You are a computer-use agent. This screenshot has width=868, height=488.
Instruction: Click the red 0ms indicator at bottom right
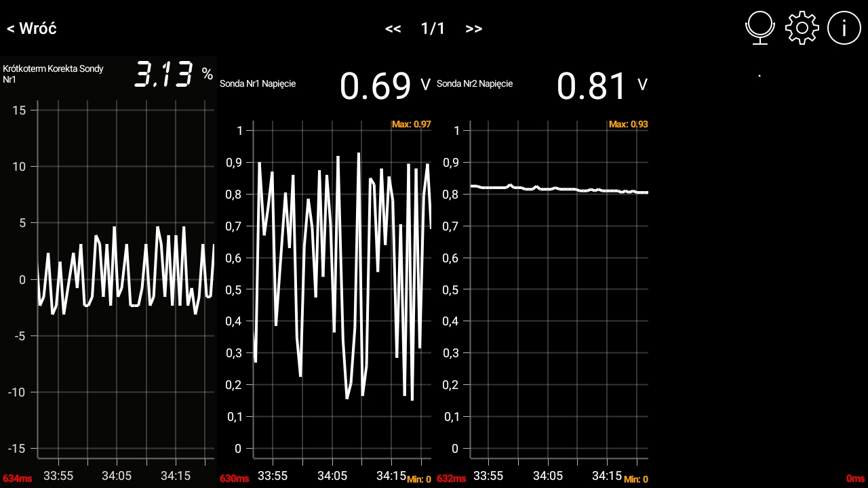coord(855,479)
